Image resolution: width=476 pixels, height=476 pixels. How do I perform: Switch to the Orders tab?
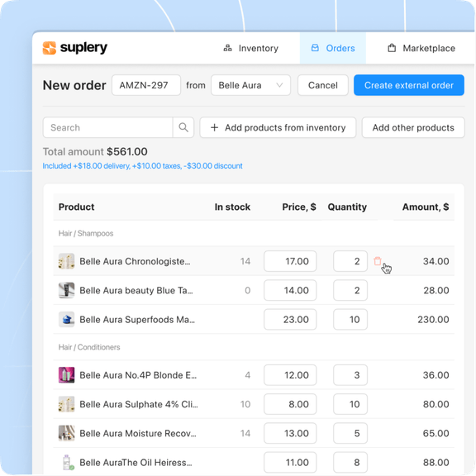coord(333,48)
